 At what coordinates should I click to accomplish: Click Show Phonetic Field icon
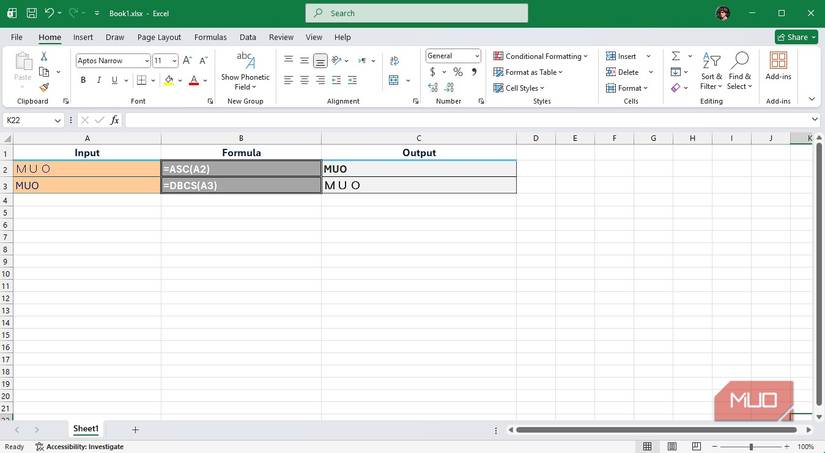[245, 61]
